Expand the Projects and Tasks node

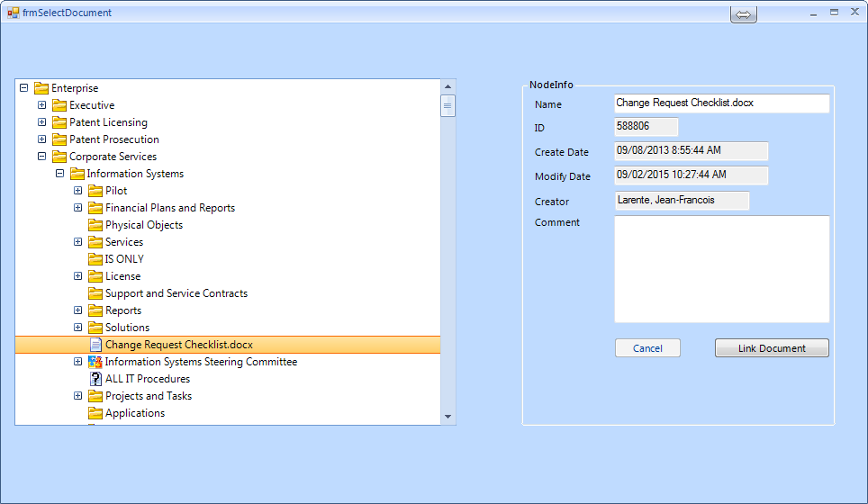(x=78, y=396)
